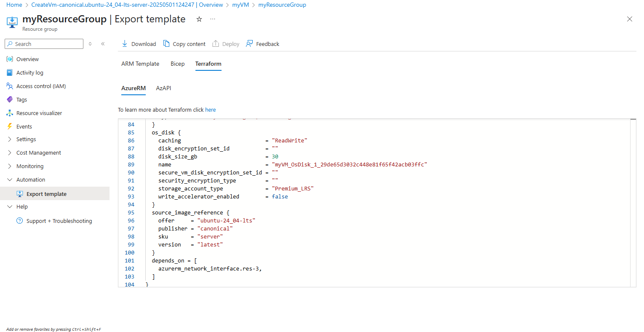Click the 'here' link to learn about Terraform
Image resolution: width=644 pixels, height=332 pixels.
(210, 110)
